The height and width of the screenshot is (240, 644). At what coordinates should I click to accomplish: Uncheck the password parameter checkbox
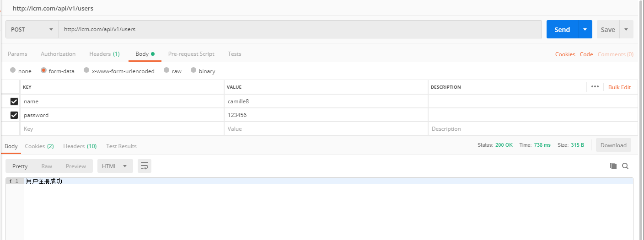pyautogui.click(x=14, y=115)
